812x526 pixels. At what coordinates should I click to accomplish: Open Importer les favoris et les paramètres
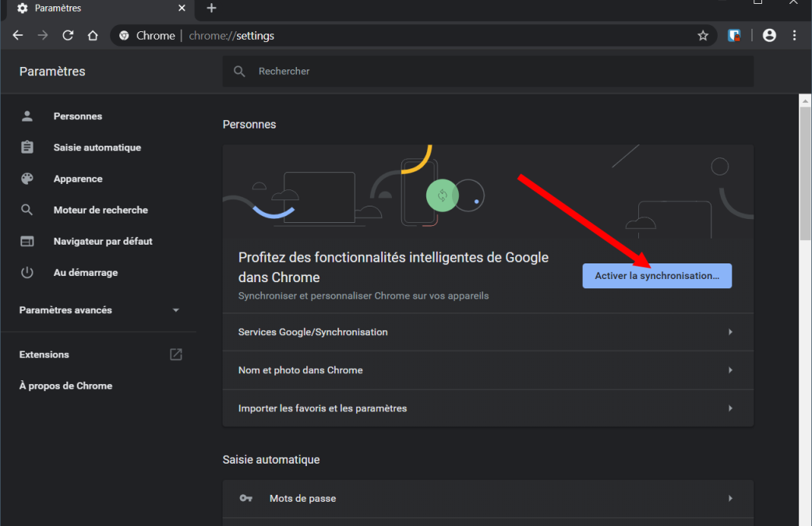[487, 408]
